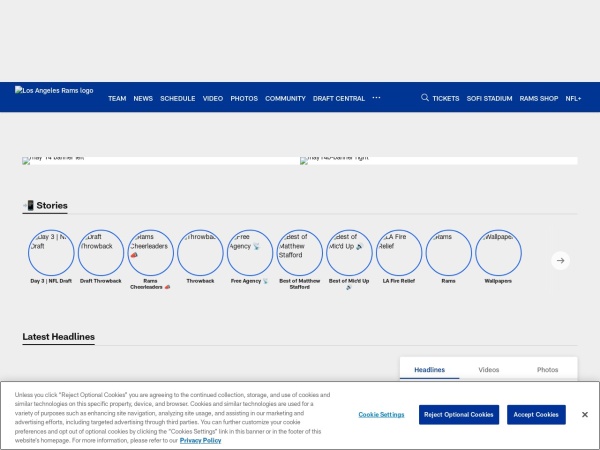Switch to the Photos tab
Image resolution: width=600 pixels, height=450 pixels.
pyautogui.click(x=548, y=370)
